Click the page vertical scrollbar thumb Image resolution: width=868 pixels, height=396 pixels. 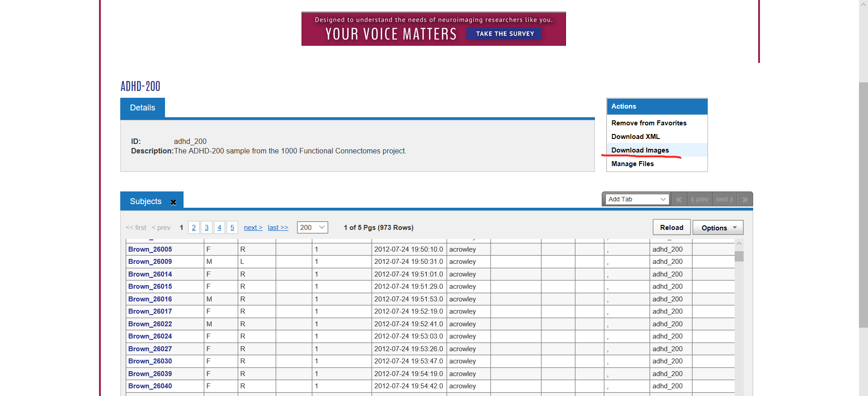pos(863,204)
